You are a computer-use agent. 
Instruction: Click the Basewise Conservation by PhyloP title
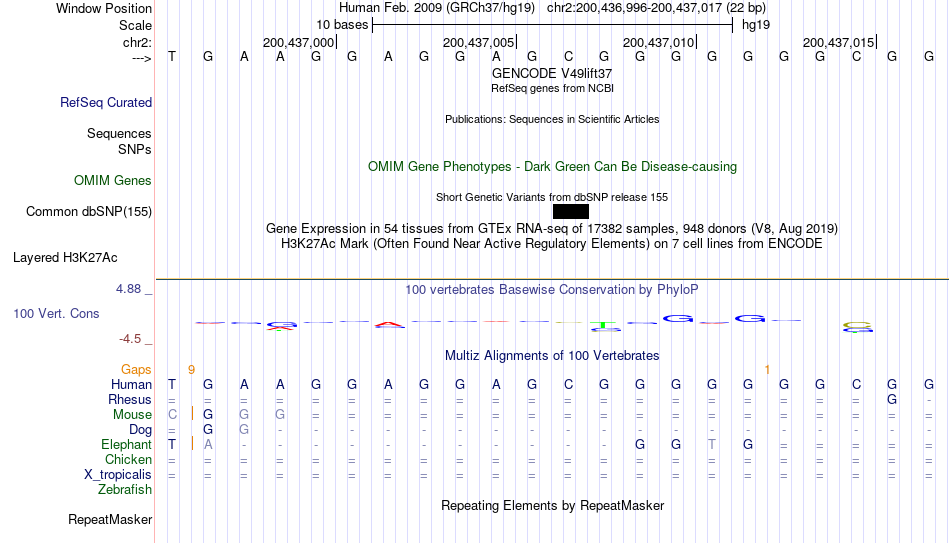point(552,290)
